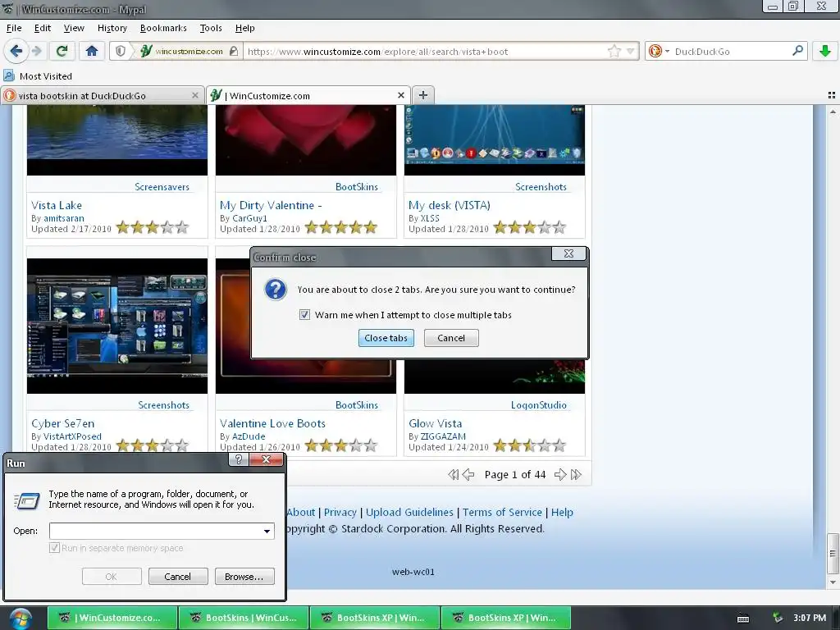Show all tabs grid icon
The height and width of the screenshot is (630, 840).
(832, 95)
